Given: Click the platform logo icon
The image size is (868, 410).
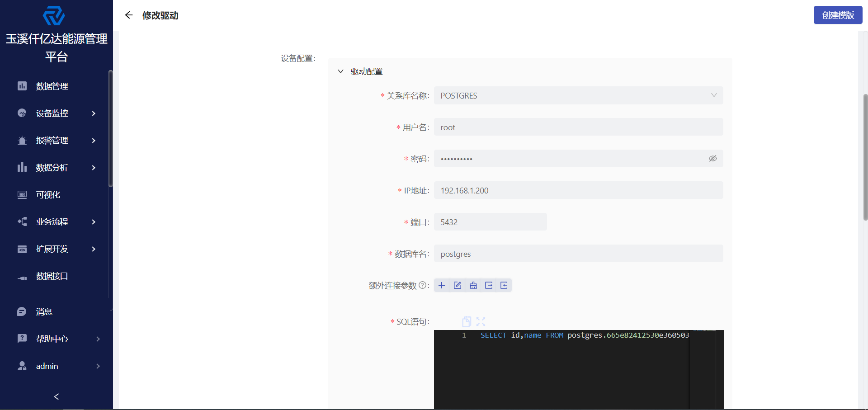Looking at the screenshot, I should click(x=54, y=16).
